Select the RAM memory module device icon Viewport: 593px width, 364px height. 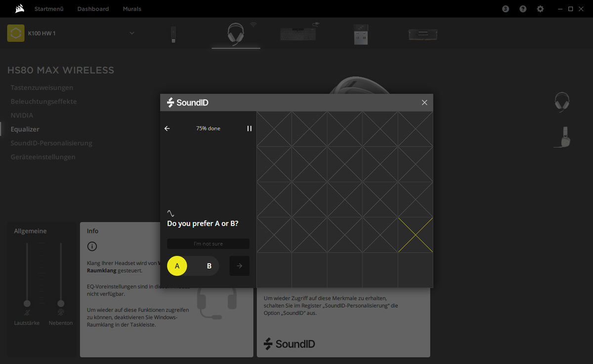423,34
